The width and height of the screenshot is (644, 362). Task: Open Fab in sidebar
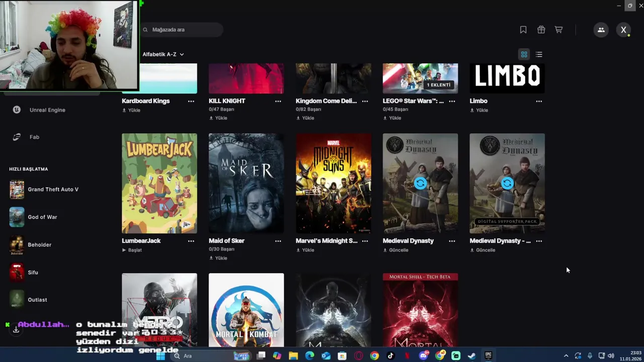[x=34, y=137]
